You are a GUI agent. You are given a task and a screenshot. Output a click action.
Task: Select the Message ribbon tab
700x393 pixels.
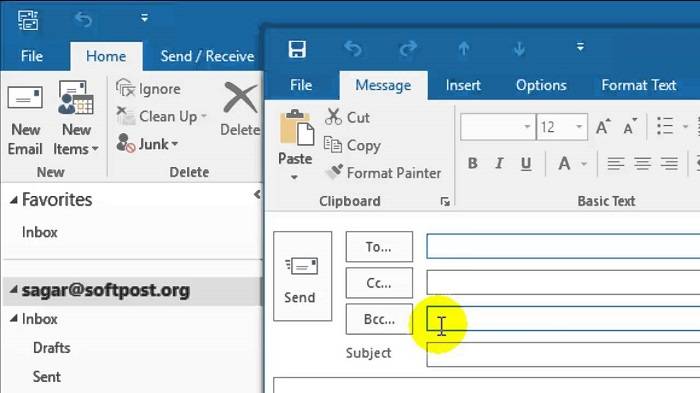383,85
